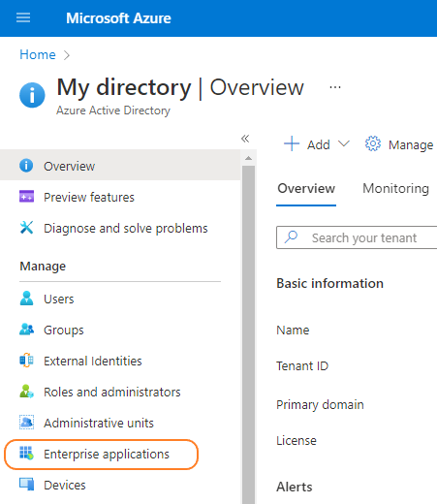Open External Identities
Screen dimensions: 437x504
[93, 361]
